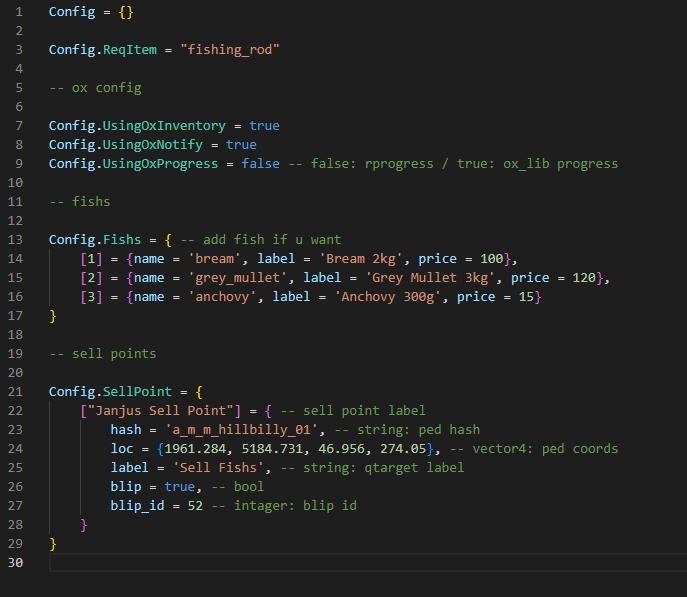Click the coordinate value 1961.284

pyautogui.click(x=195, y=449)
